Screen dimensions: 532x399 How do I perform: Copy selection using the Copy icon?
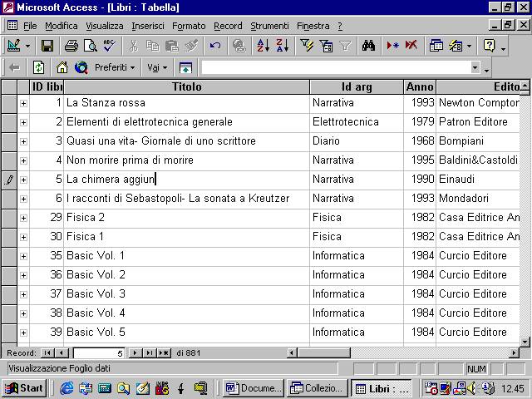(x=153, y=46)
